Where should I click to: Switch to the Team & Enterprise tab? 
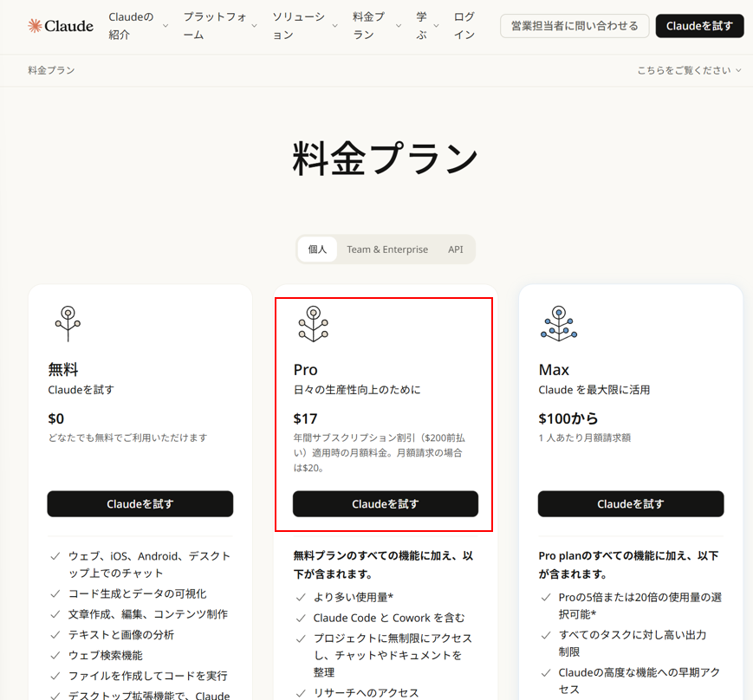coord(387,249)
